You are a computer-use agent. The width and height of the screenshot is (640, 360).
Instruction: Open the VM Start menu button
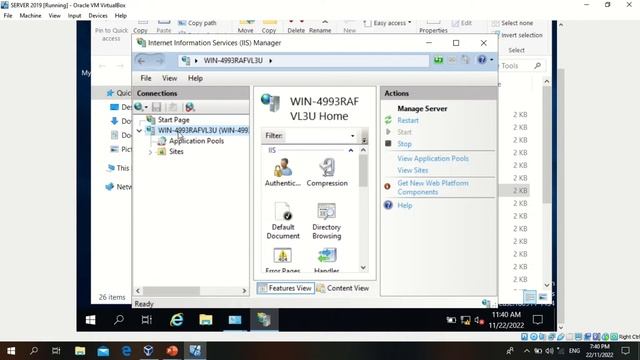coord(91,320)
